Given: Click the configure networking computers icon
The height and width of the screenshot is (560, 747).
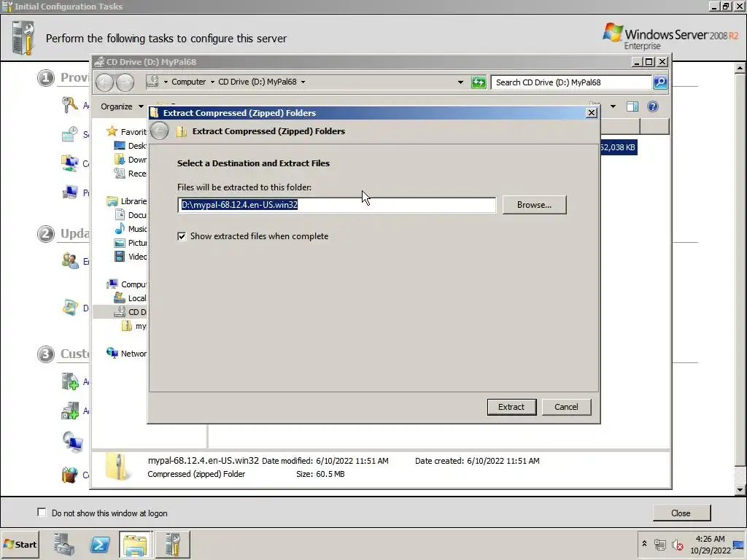Looking at the screenshot, I should pyautogui.click(x=70, y=163).
